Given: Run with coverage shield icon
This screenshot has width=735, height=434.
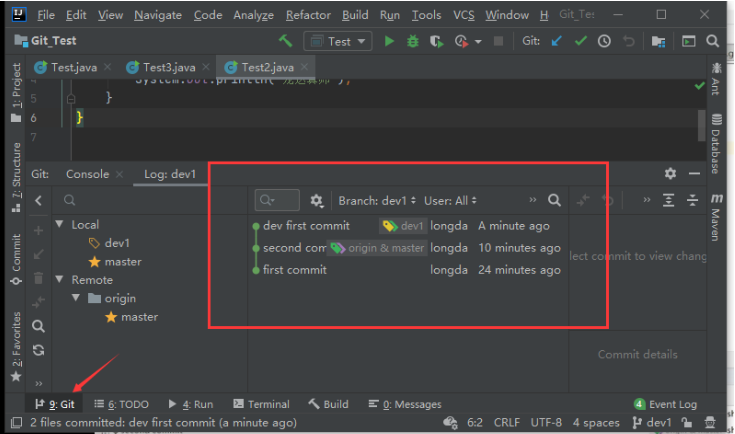Looking at the screenshot, I should point(436,41).
